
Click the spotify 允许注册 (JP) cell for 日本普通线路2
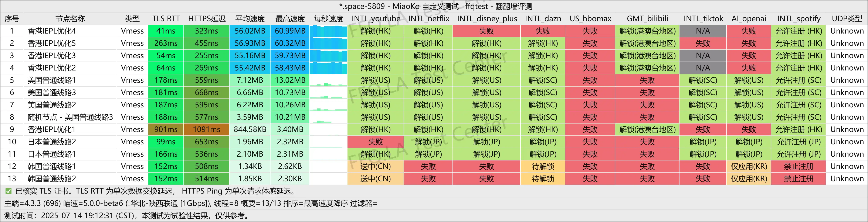[x=799, y=142]
